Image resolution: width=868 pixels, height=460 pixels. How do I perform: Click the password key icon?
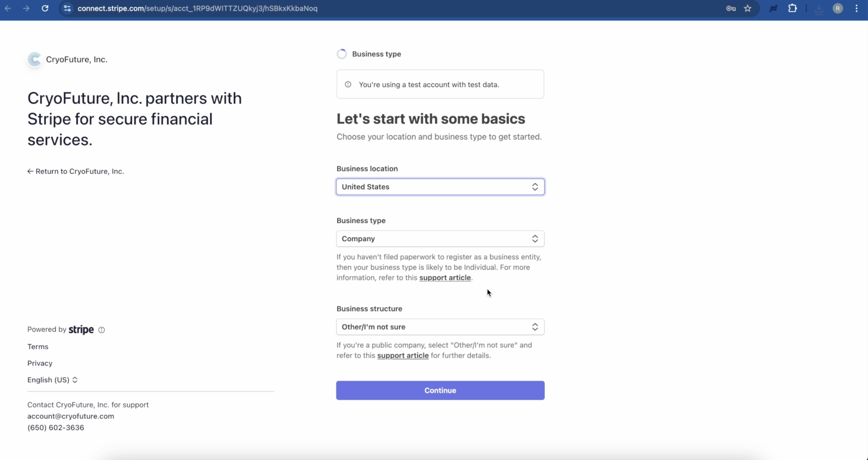coord(730,8)
